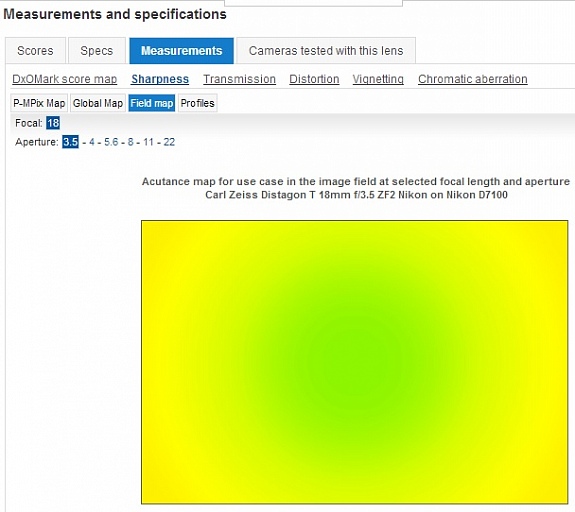This screenshot has width=575, height=512.
Task: Open the DxOMark score map link
Action: [65, 79]
